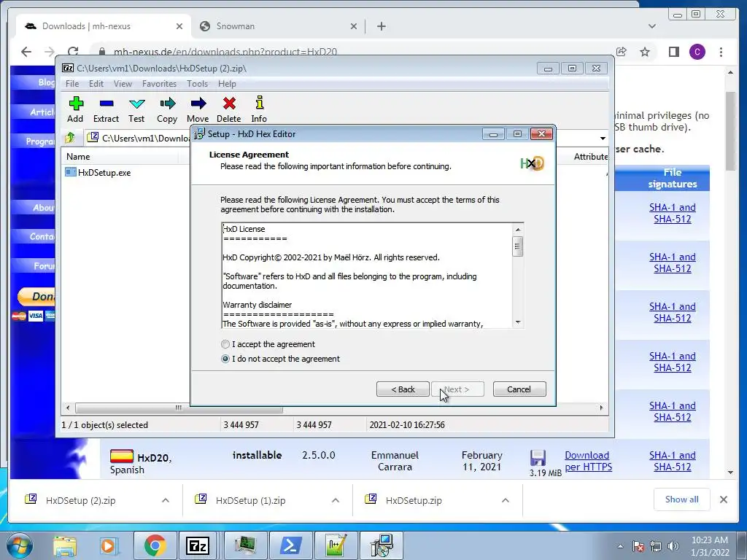Close the Snowman browser tab

(x=354, y=26)
